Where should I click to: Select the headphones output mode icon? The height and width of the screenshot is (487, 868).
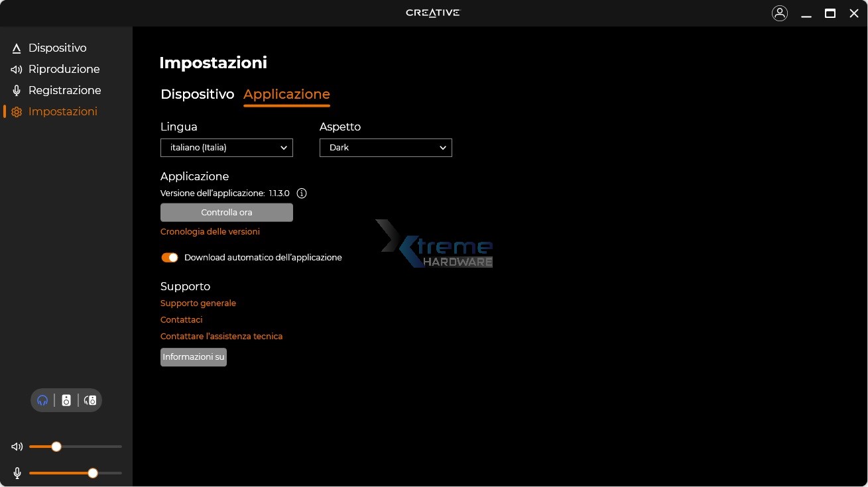(42, 400)
